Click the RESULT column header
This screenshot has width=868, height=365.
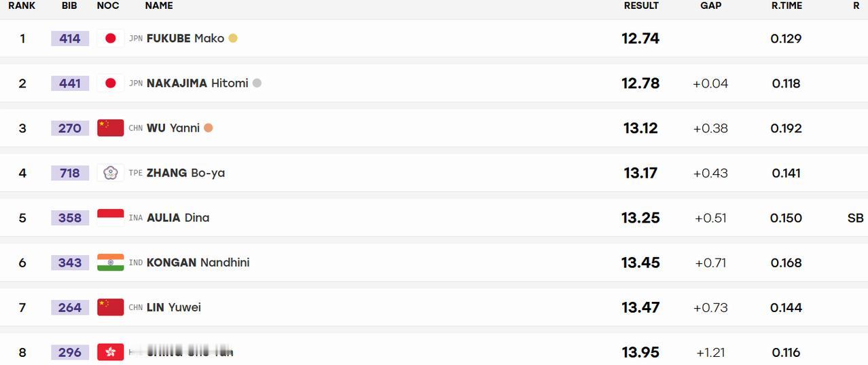pos(641,5)
